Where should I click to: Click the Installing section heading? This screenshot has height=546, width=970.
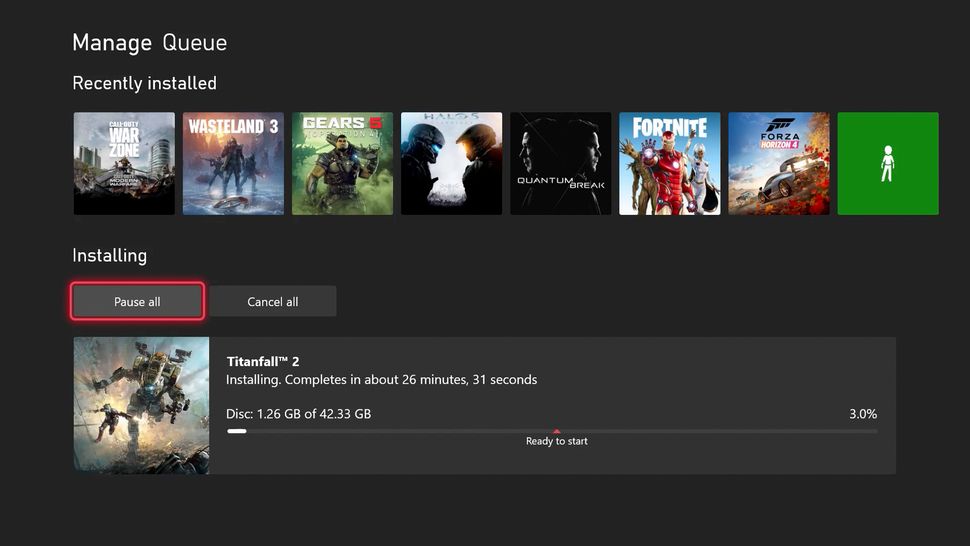coord(109,255)
